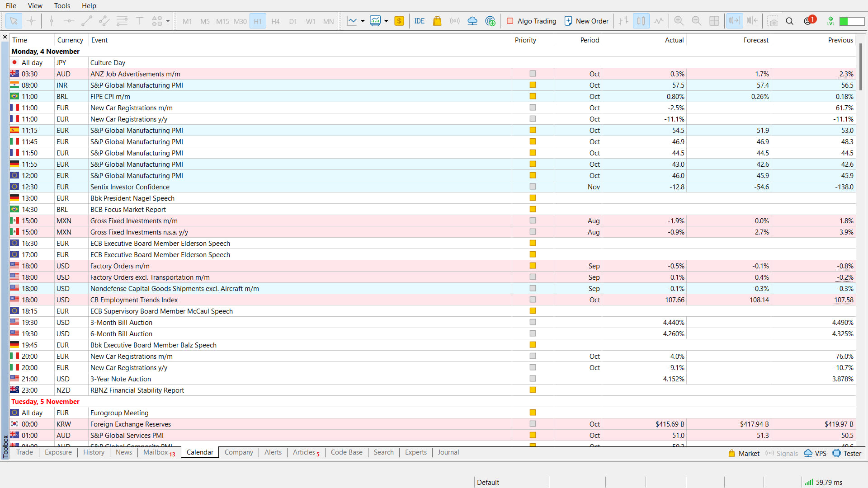The height and width of the screenshot is (488, 868).
Task: Open the search magnifier icon
Action: pos(790,21)
